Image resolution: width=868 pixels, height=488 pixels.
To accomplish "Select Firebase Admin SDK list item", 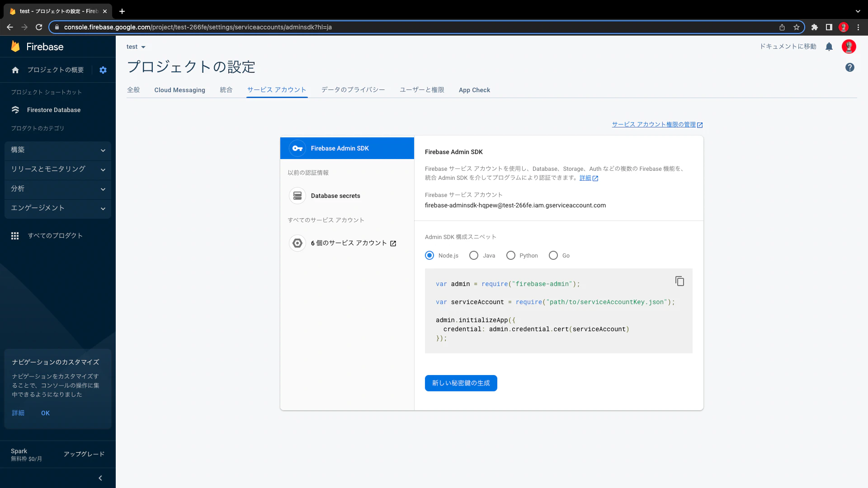I will pos(347,148).
